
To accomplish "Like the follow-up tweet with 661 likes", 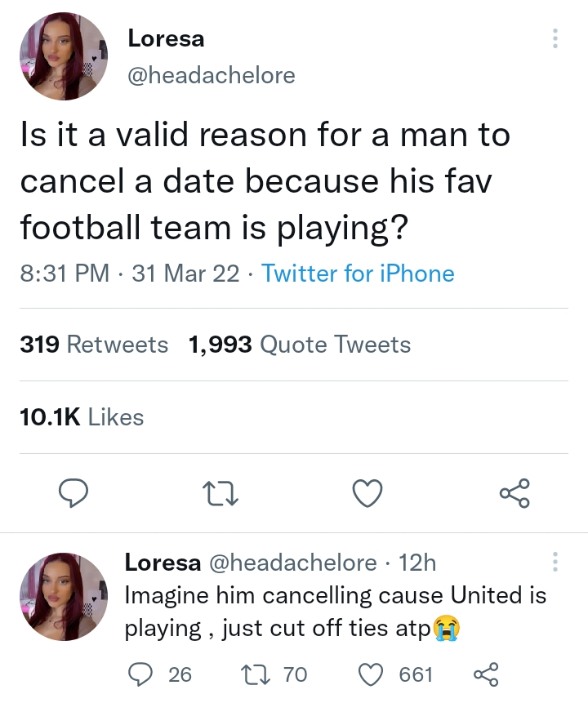I will point(372,674).
